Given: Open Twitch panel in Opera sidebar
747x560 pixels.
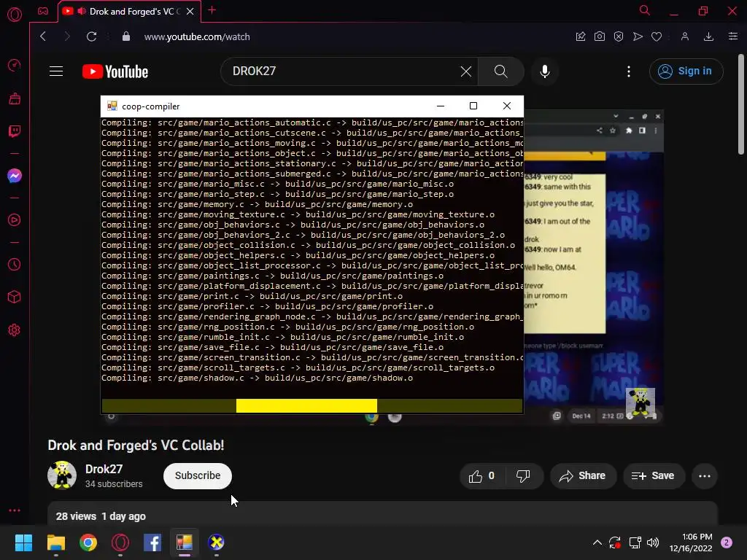Looking at the screenshot, I should pos(15,131).
